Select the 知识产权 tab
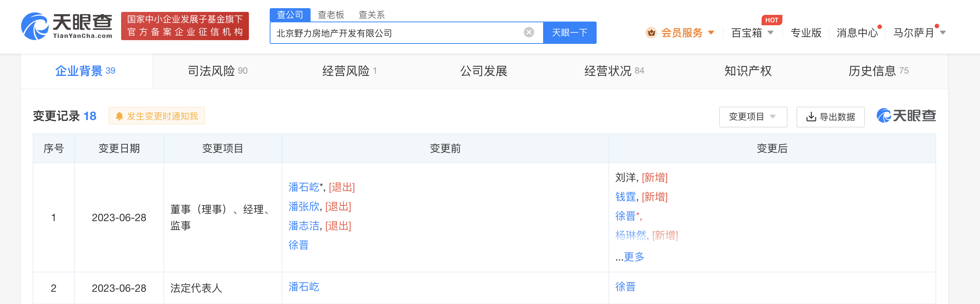This screenshot has height=304, width=980. coord(747,71)
